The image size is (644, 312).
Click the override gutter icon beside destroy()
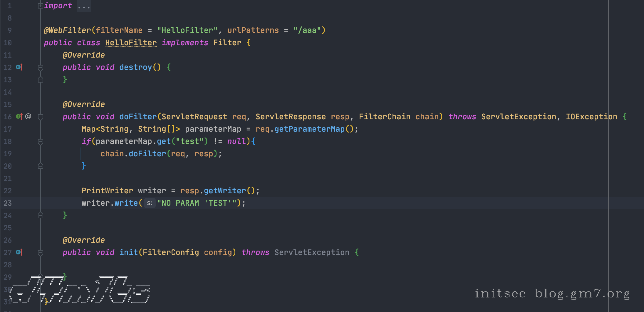(x=19, y=67)
